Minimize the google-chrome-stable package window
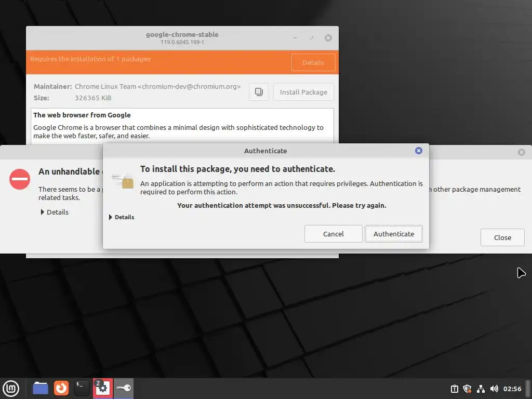The height and width of the screenshot is (399, 532). [x=295, y=38]
